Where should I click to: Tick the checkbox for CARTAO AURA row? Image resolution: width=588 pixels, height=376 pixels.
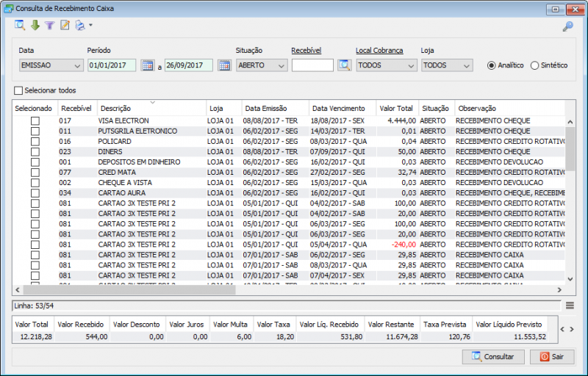coord(35,193)
